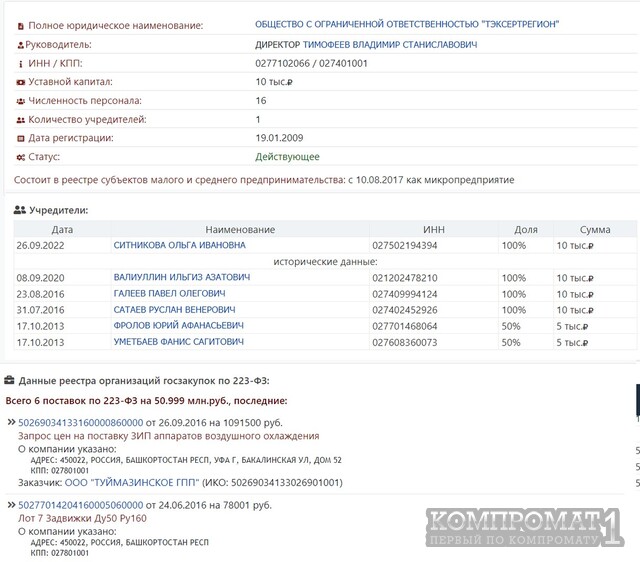This screenshot has width=640, height=562.
Task: Click the ИНН column header
Action: [433, 229]
